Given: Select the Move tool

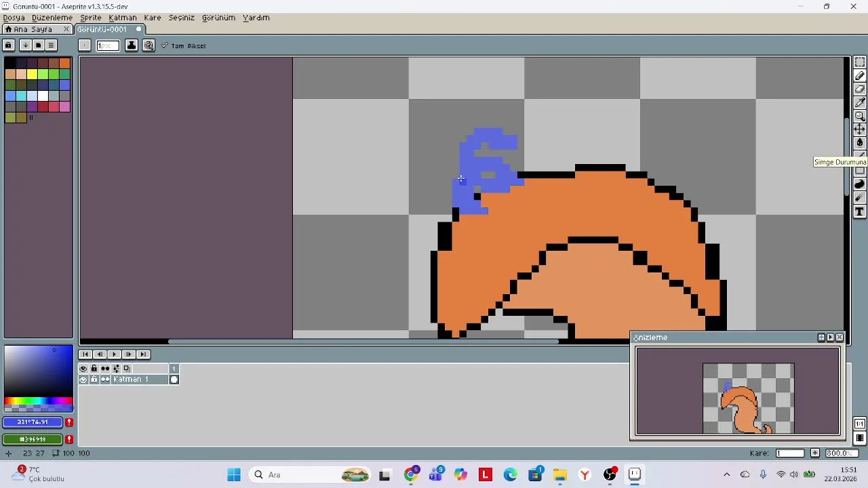Looking at the screenshot, I should (860, 129).
